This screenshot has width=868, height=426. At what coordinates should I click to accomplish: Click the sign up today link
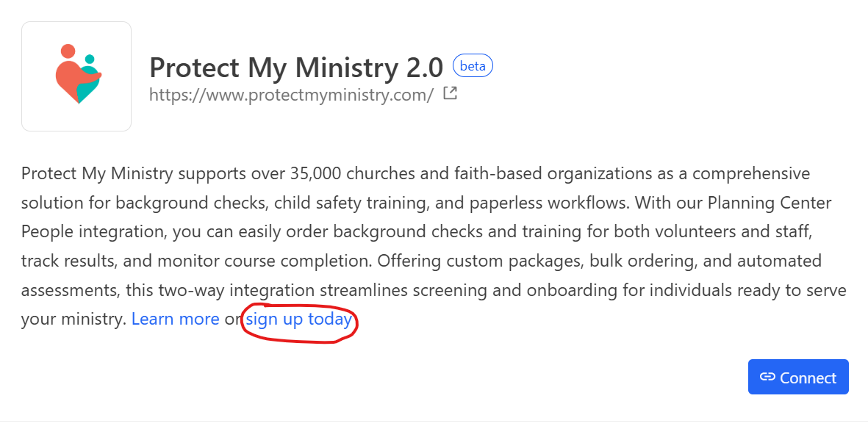point(299,319)
